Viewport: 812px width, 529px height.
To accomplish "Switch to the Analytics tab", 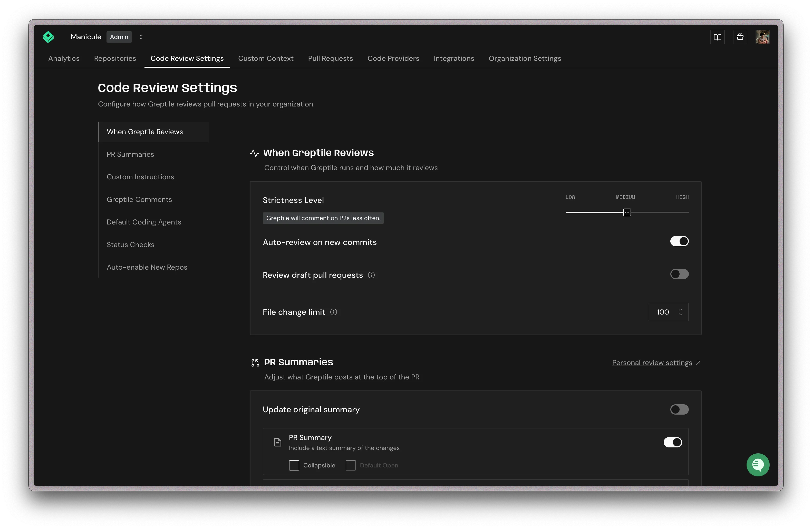I will pyautogui.click(x=64, y=58).
